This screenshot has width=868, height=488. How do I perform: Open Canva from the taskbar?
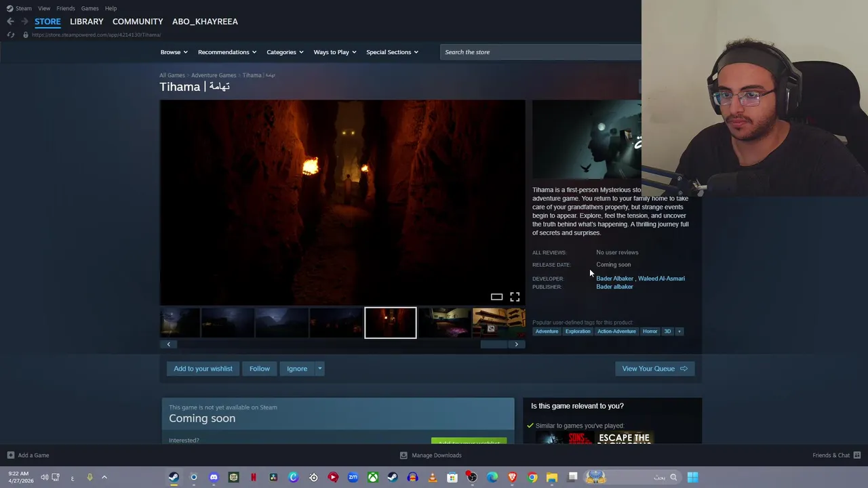click(293, 477)
